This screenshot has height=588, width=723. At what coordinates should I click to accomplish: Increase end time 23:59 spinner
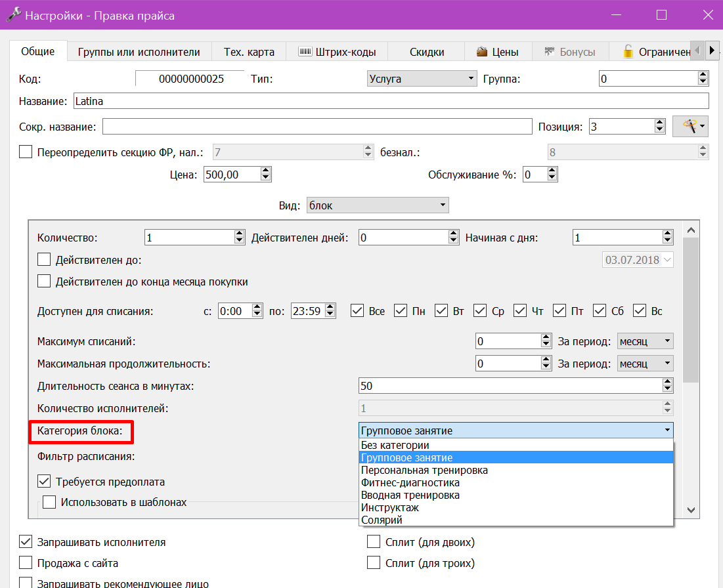[330, 307]
